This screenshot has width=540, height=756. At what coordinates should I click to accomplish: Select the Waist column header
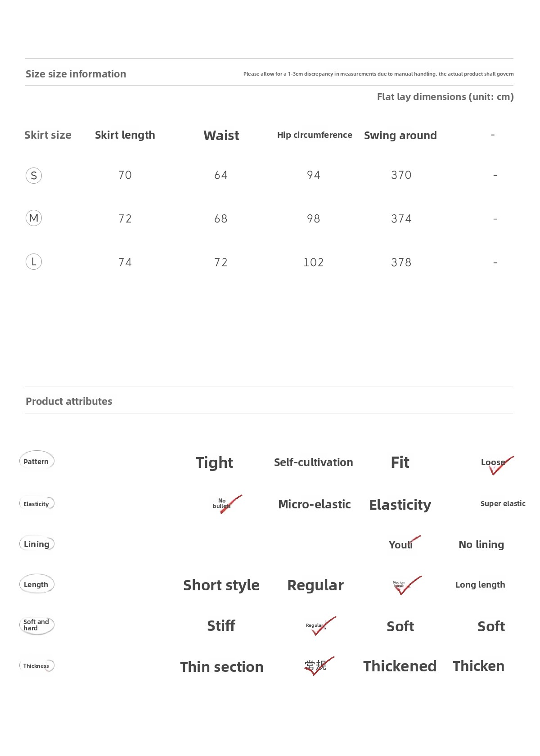(x=221, y=135)
